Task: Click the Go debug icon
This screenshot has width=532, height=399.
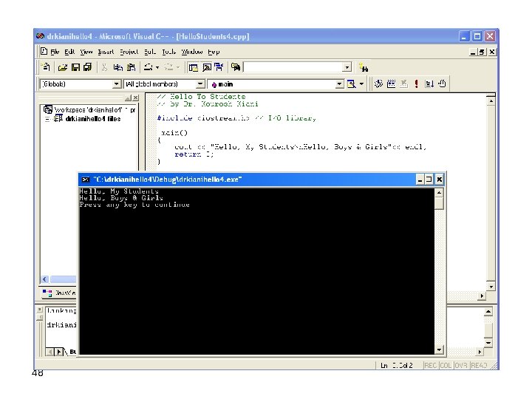Action: pyautogui.click(x=429, y=83)
